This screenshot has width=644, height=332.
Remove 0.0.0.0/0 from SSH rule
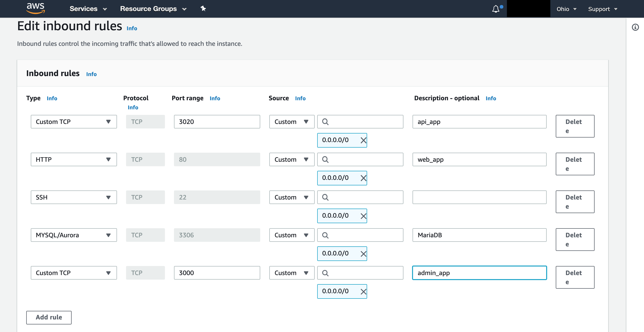coord(363,216)
